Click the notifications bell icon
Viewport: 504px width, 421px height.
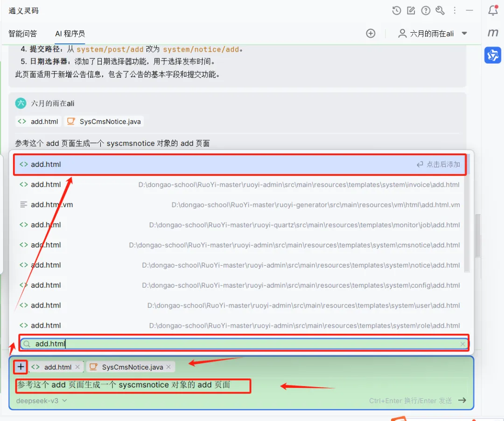click(493, 10)
